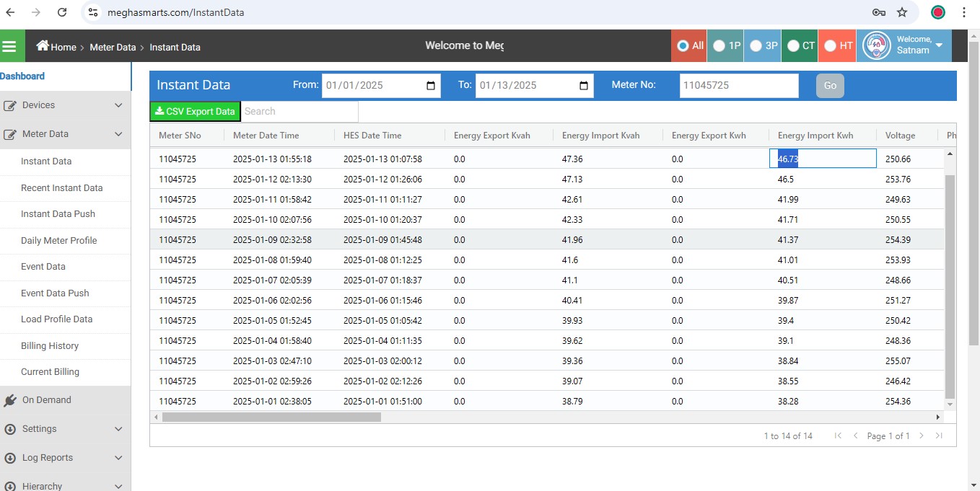
Task: Click the user avatar logo near Welcome
Action: point(877,45)
